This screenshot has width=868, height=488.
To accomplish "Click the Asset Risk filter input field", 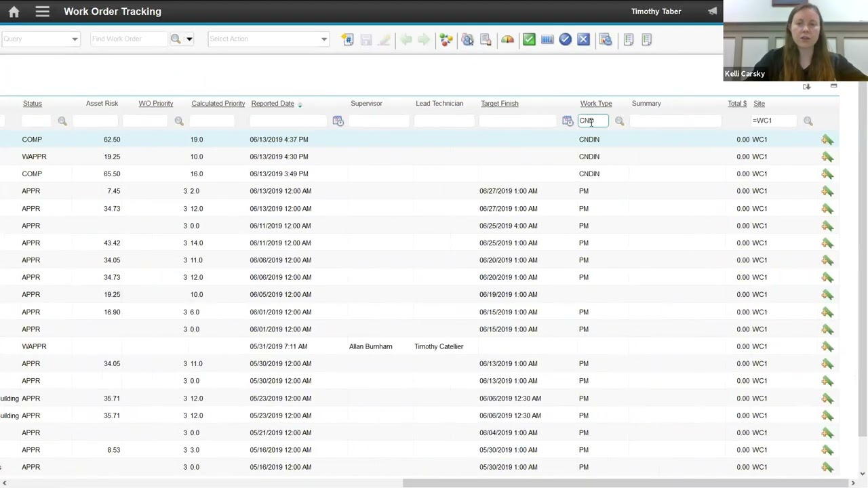I will click(x=95, y=121).
